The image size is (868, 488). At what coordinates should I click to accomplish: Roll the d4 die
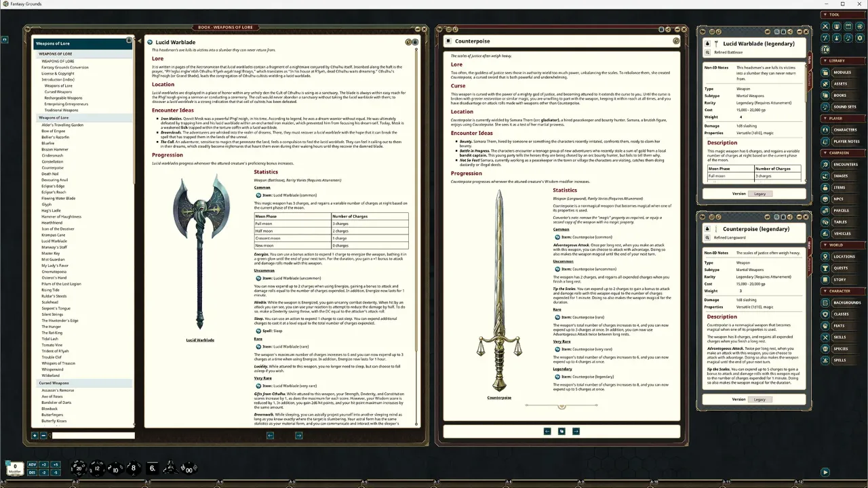[x=171, y=468]
